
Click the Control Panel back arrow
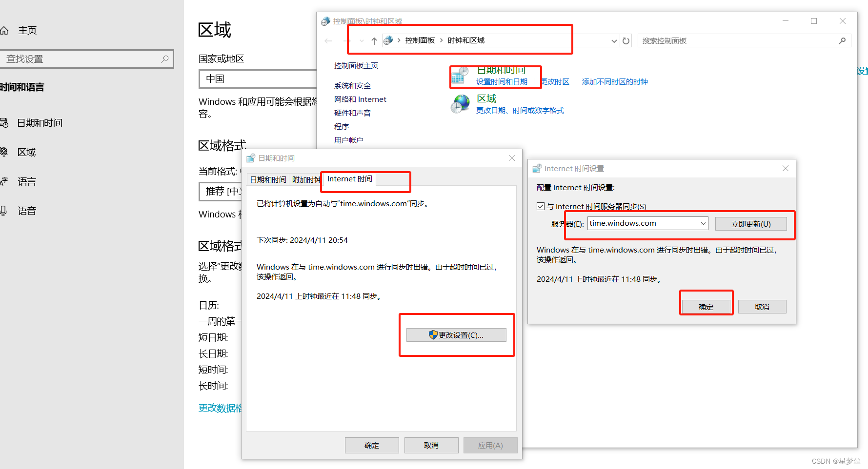pyautogui.click(x=328, y=41)
